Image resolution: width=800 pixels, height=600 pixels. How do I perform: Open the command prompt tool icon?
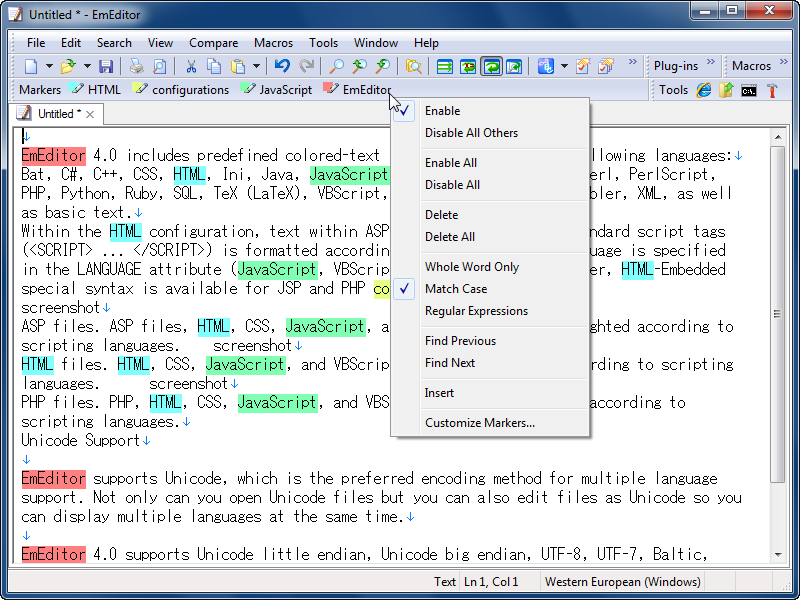pyautogui.click(x=748, y=91)
